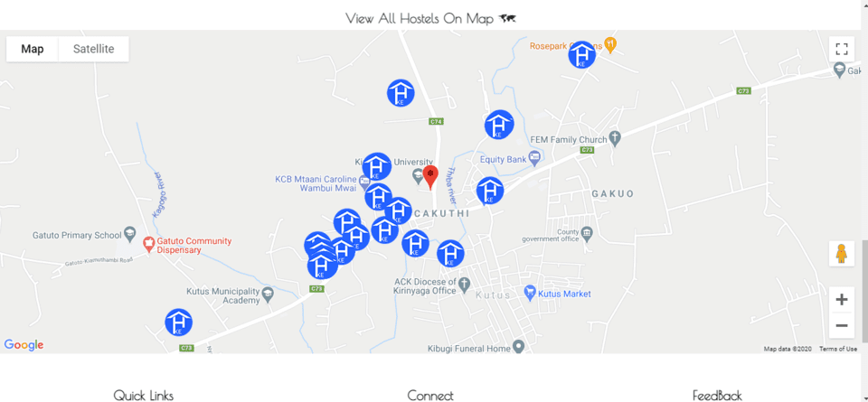Open the Terms of Use link
The height and width of the screenshot is (402, 868).
pos(838,349)
